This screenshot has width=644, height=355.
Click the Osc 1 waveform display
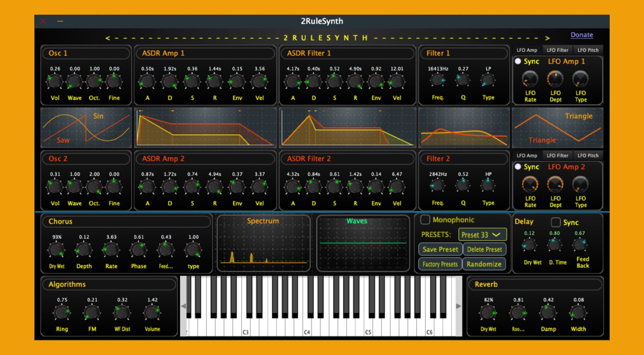point(86,128)
